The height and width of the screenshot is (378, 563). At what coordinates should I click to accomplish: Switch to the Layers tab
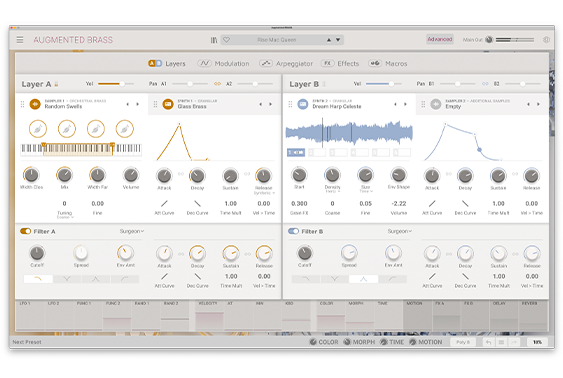(x=167, y=64)
